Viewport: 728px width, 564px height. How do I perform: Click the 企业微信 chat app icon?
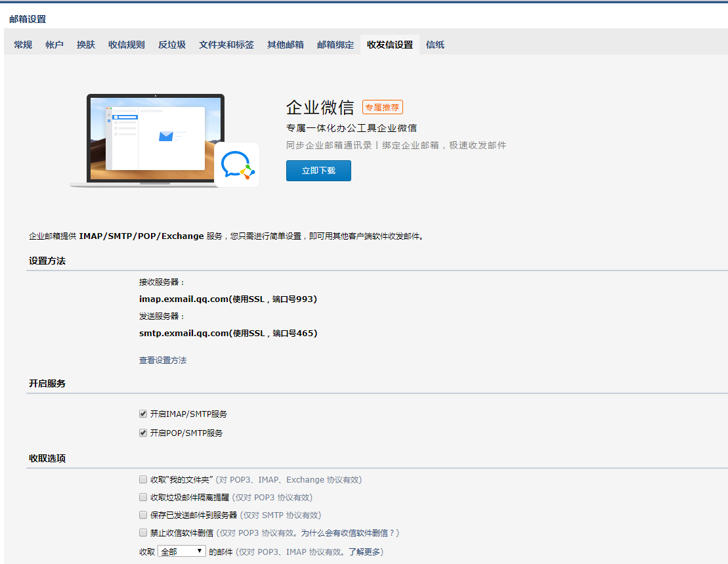(236, 165)
